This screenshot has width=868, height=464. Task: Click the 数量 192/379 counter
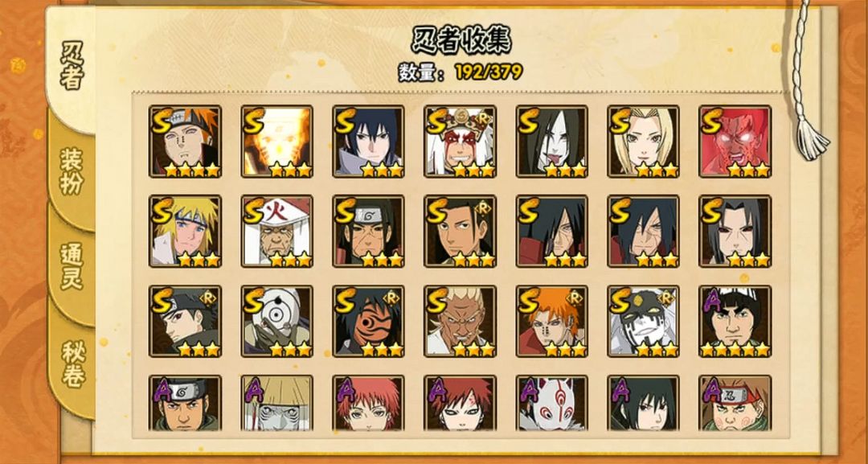(x=460, y=72)
